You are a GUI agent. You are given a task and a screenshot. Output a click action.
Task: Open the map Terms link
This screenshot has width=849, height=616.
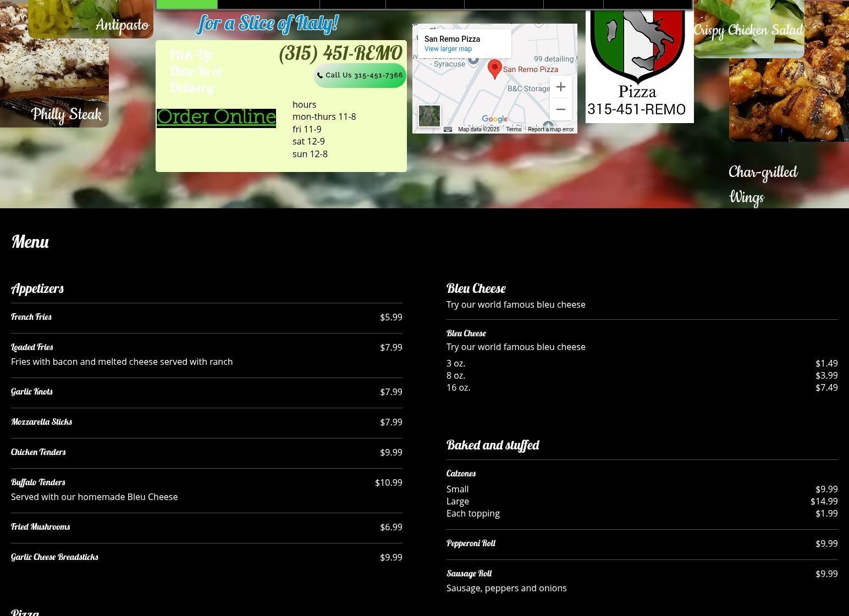(x=514, y=130)
